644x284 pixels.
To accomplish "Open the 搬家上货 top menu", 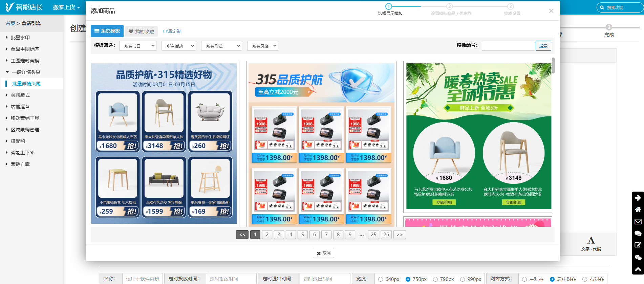I will click(66, 7).
